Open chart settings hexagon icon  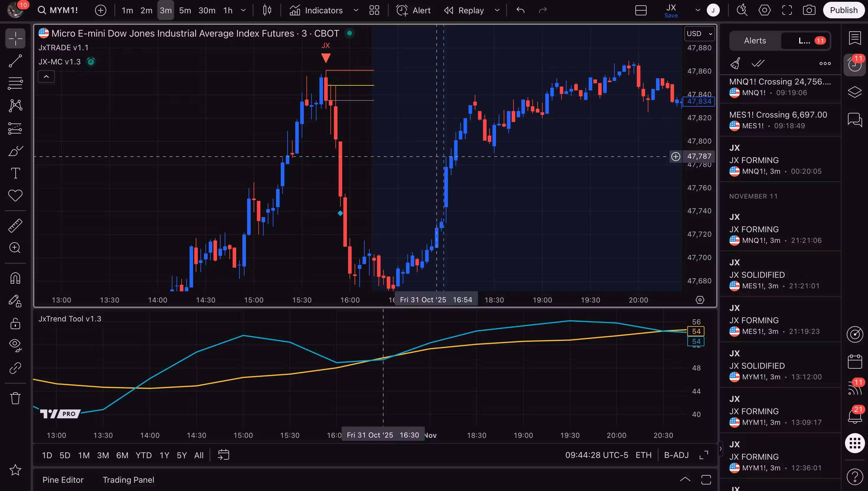coord(764,10)
